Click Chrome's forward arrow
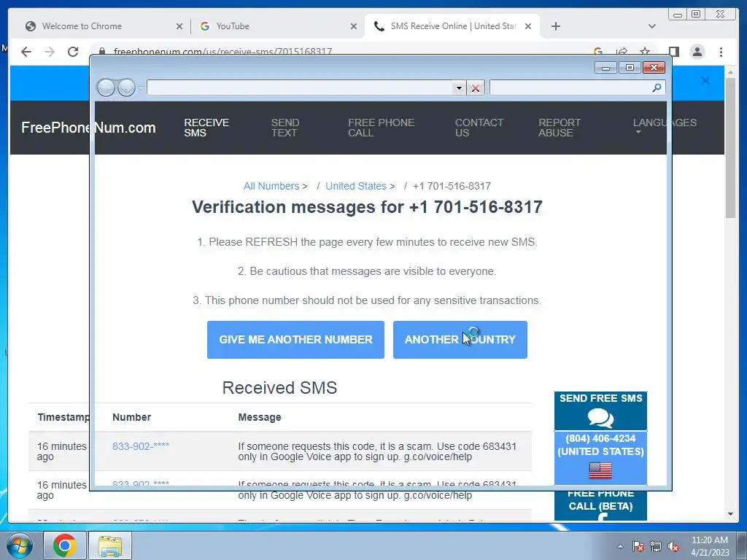Image resolution: width=747 pixels, height=560 pixels. point(50,52)
